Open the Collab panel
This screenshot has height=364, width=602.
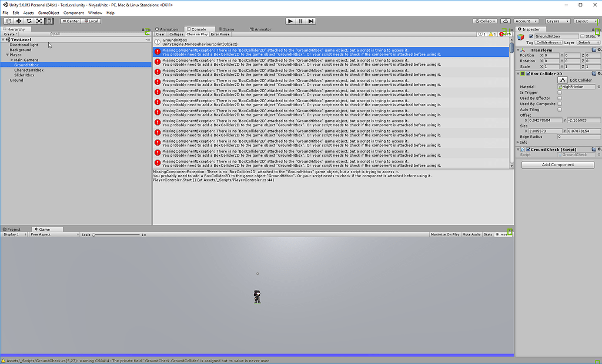tap(484, 21)
